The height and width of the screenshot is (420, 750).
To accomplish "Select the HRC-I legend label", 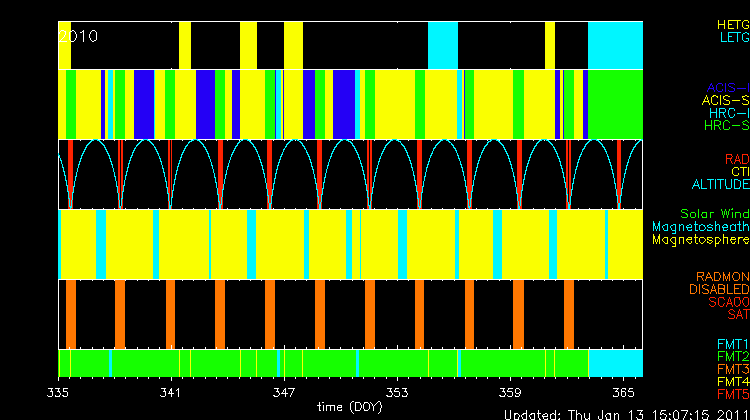I will pos(727,114).
